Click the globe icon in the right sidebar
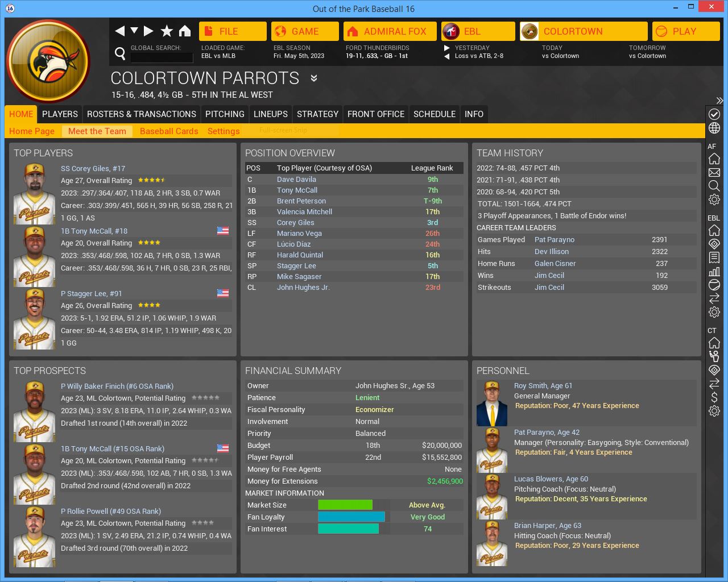Screen dimensions: 728x582 tap(714, 128)
